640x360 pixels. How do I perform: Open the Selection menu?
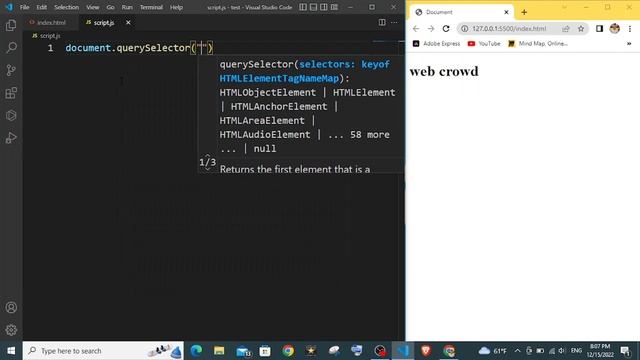(67, 7)
